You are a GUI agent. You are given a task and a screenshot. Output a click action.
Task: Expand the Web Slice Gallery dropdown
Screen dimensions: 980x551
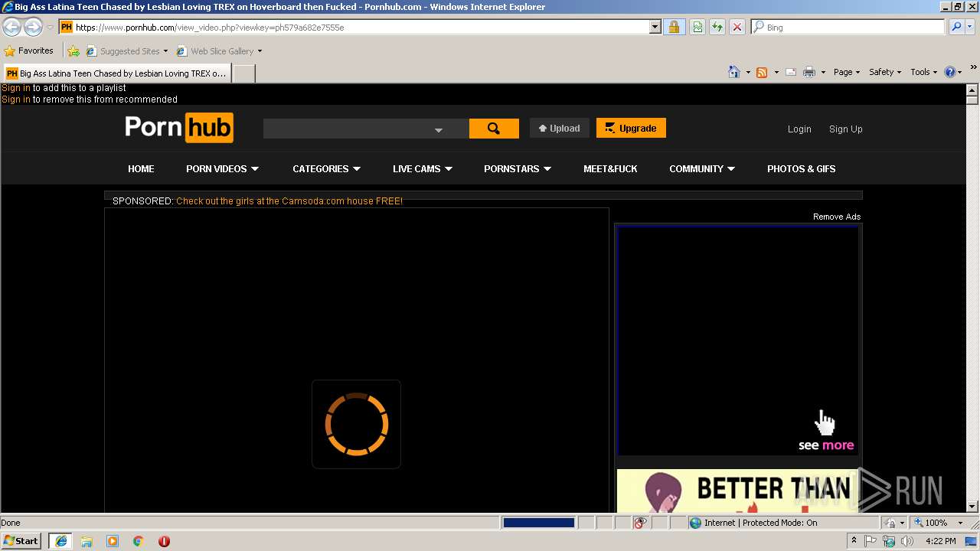click(260, 51)
